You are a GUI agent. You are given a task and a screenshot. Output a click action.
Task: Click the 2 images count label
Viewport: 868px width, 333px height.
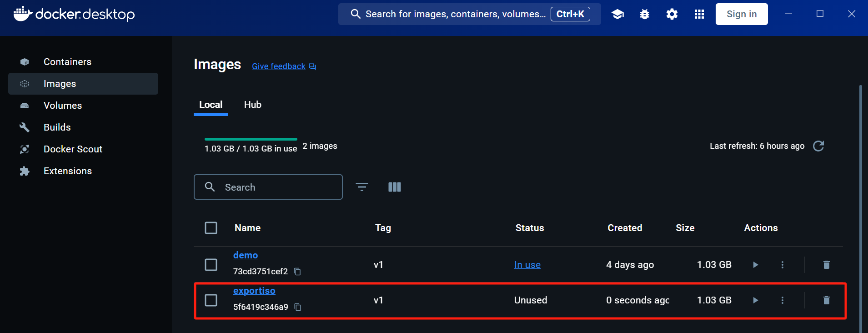(320, 146)
